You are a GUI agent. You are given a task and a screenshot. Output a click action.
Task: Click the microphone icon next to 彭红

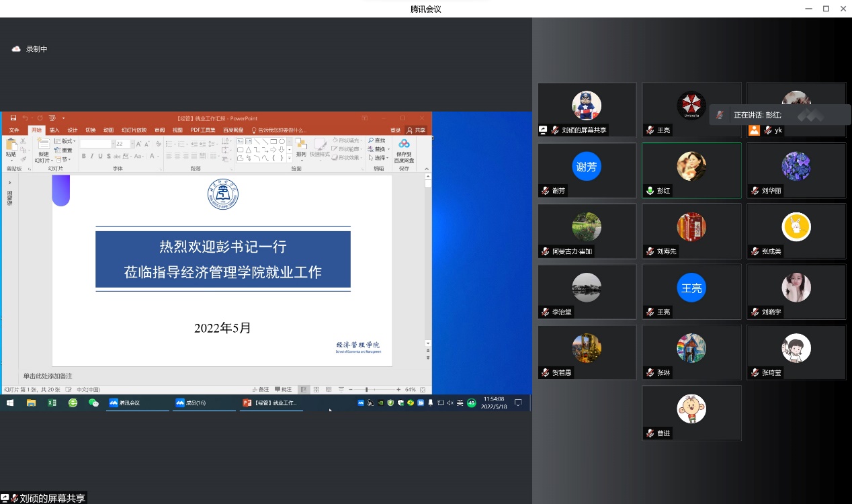coord(650,191)
